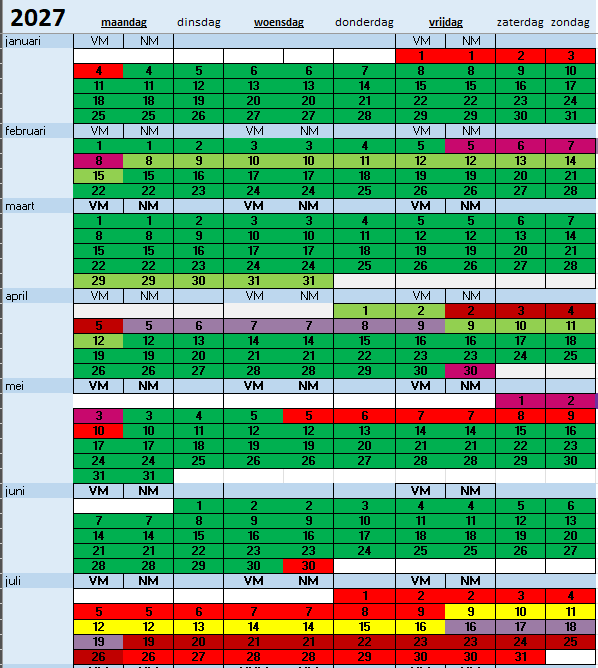This screenshot has height=668, width=598.
Task: Select the april month label cell
Action: pyautogui.click(x=38, y=296)
